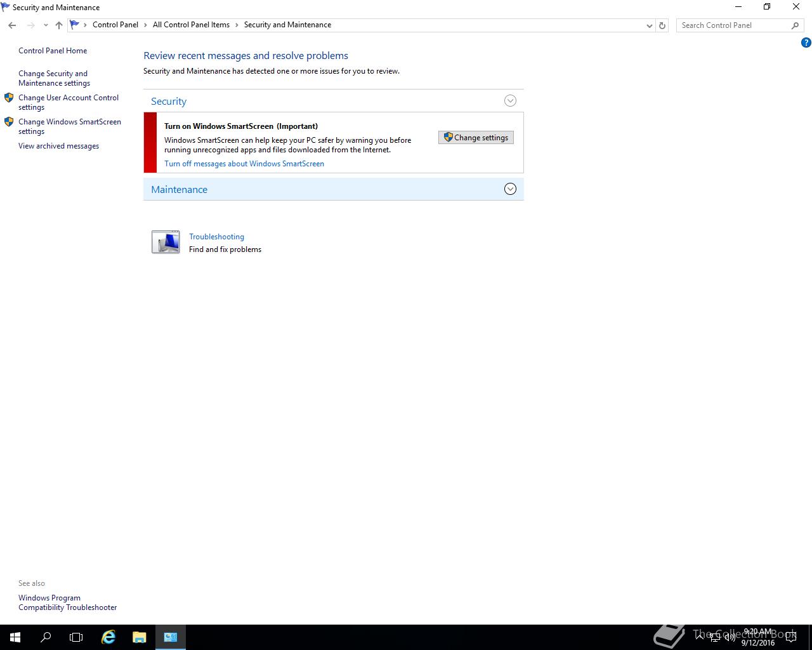View archived messages

tap(58, 146)
